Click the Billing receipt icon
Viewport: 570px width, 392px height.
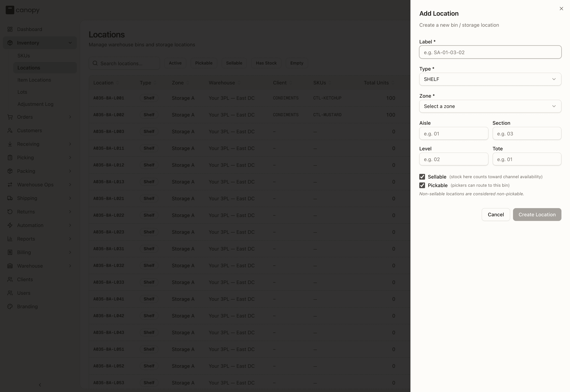click(x=10, y=252)
